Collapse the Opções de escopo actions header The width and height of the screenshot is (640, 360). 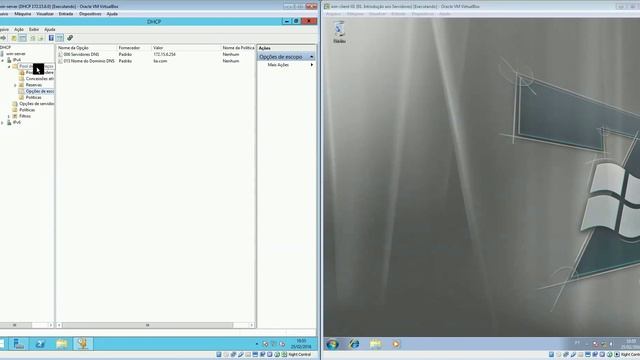(x=312, y=57)
